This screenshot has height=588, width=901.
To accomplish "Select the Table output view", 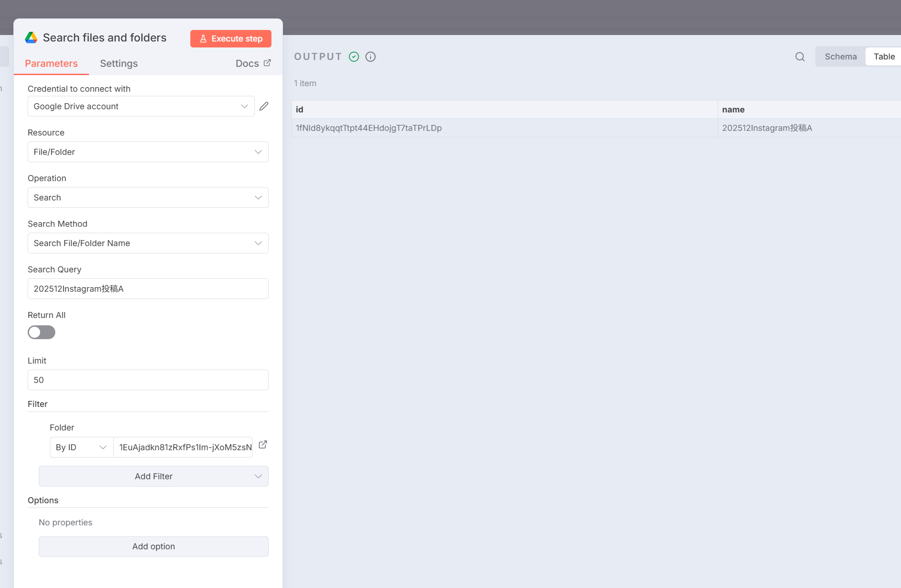I will [884, 57].
